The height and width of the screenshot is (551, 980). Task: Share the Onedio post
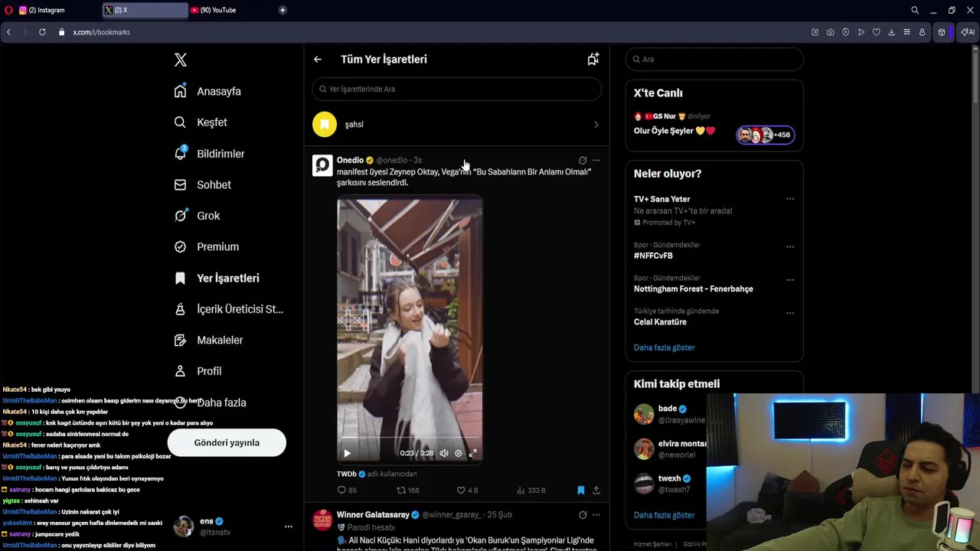click(596, 490)
